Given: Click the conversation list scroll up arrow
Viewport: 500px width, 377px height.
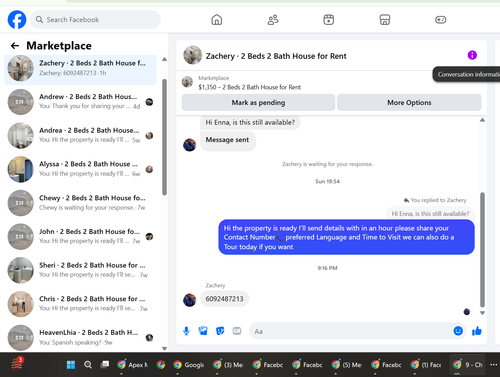Looking at the screenshot, I should point(164,59).
